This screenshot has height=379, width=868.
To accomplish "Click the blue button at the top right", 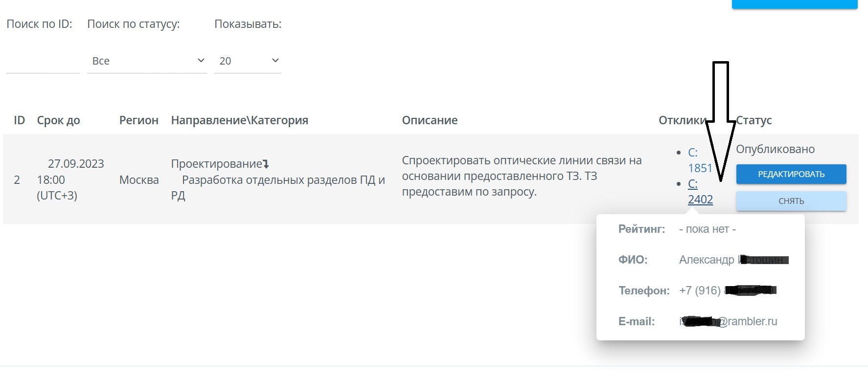I will click(x=794, y=4).
